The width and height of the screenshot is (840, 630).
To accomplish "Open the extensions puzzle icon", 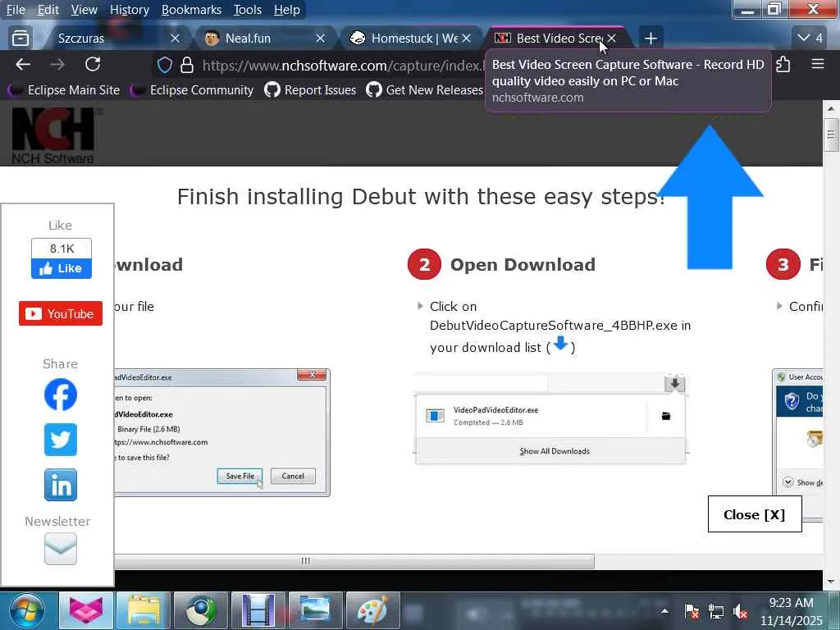I will (x=783, y=64).
